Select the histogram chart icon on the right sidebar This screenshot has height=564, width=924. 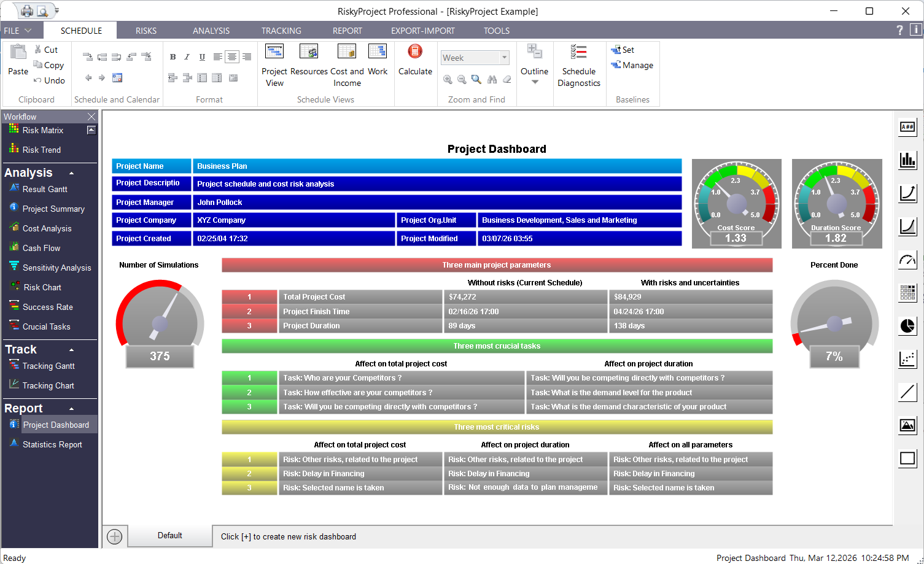[907, 160]
